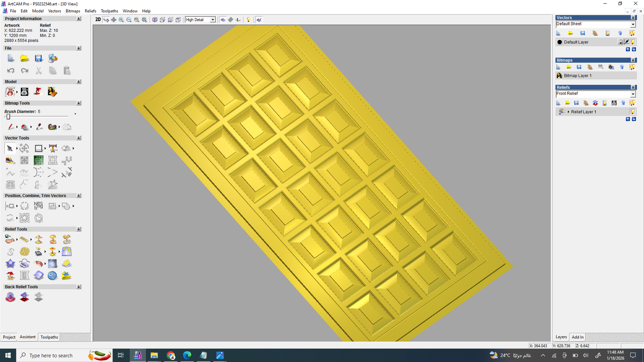Expand the Default Sheet dropdown
This screenshot has width=644, height=362.
[x=632, y=25]
